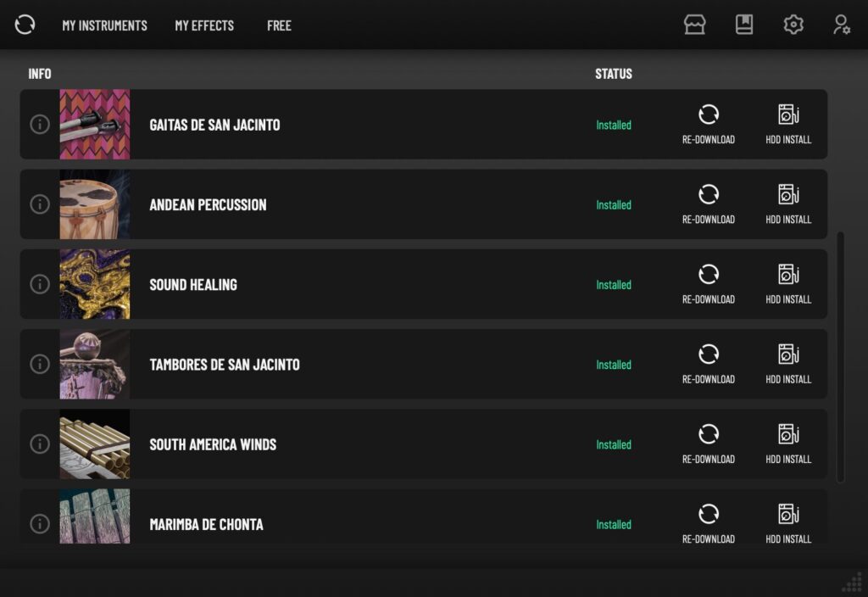Viewport: 868px width, 597px height.
Task: Click the instrument list vertical scrollbar
Action: (840, 357)
